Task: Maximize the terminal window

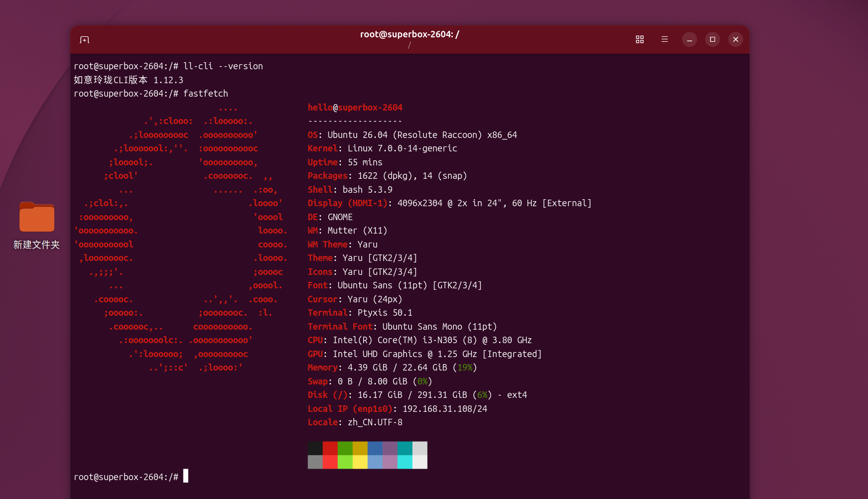Action: 713,39
